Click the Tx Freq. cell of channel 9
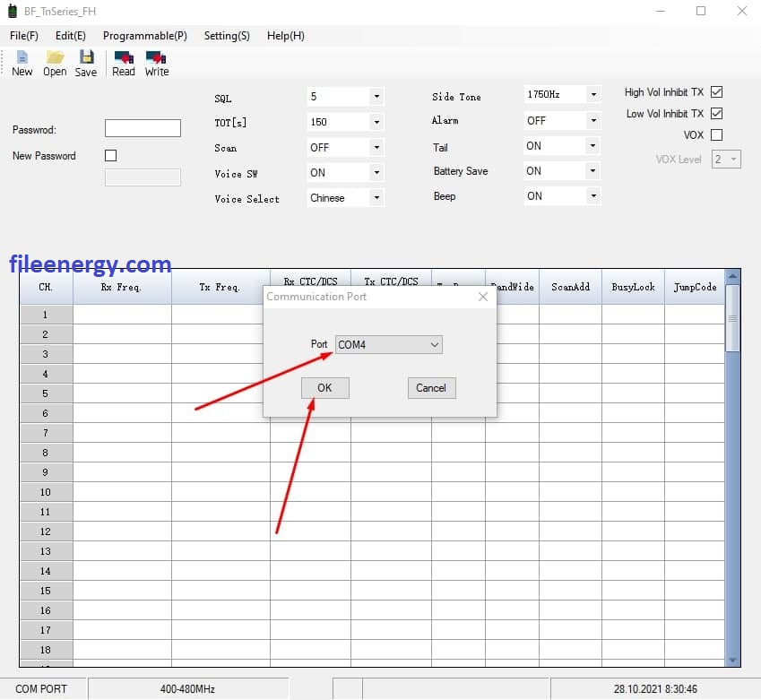 (x=221, y=471)
